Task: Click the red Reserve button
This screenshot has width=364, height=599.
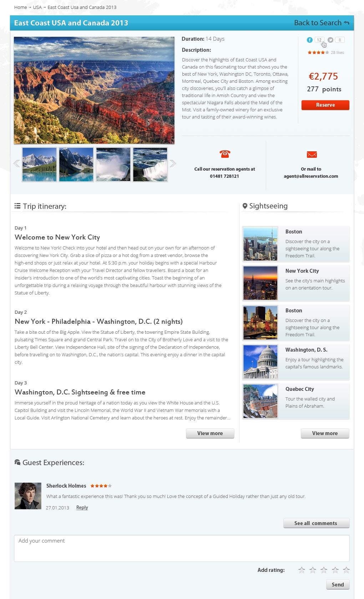Action: coord(325,105)
